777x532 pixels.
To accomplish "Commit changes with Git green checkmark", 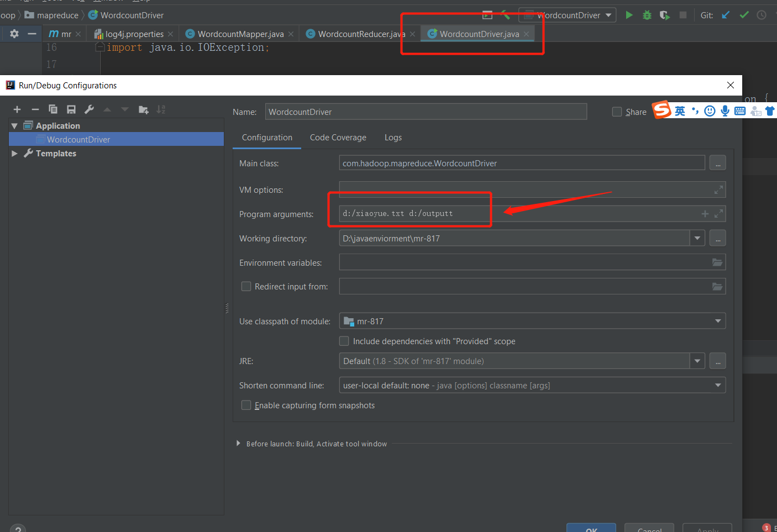I will [744, 15].
